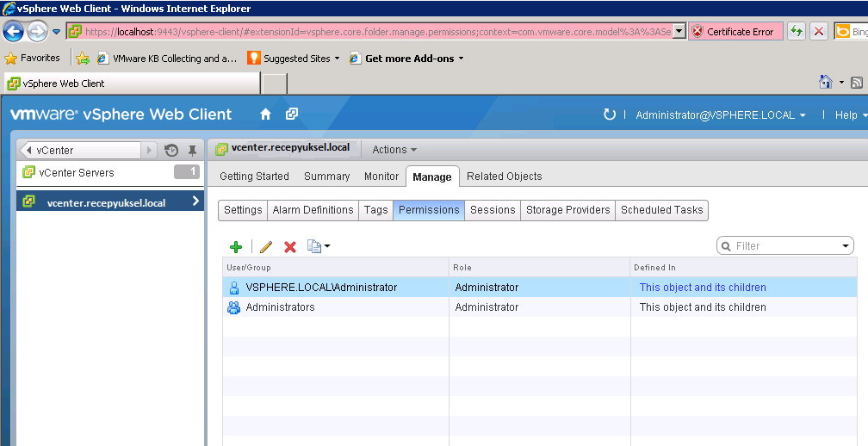Open the Administrator@VSPHERE.LOCAL user menu

720,115
